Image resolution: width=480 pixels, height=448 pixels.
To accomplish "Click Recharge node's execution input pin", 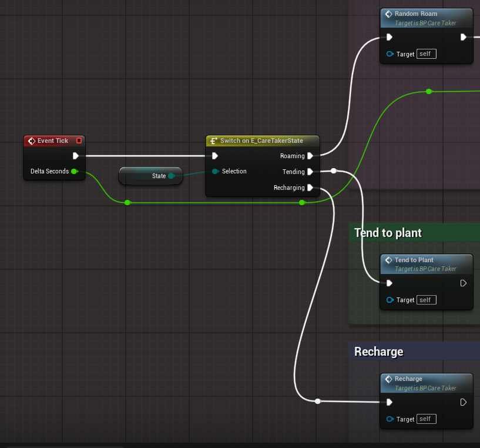I will [x=390, y=402].
